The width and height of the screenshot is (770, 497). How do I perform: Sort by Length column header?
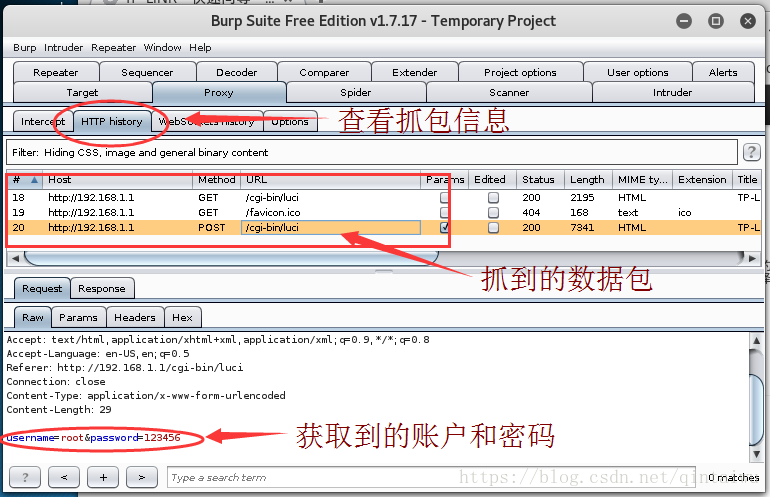pyautogui.click(x=588, y=180)
